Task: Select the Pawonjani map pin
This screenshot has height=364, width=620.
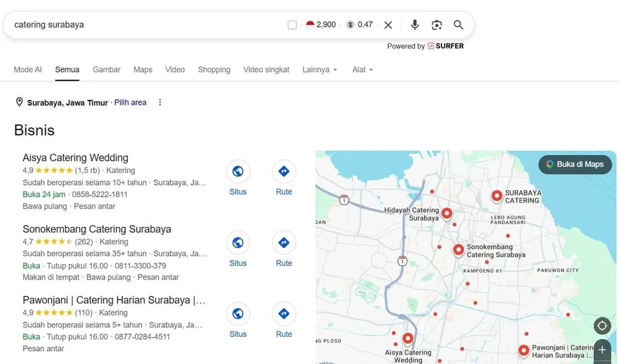Action: pyautogui.click(x=523, y=350)
